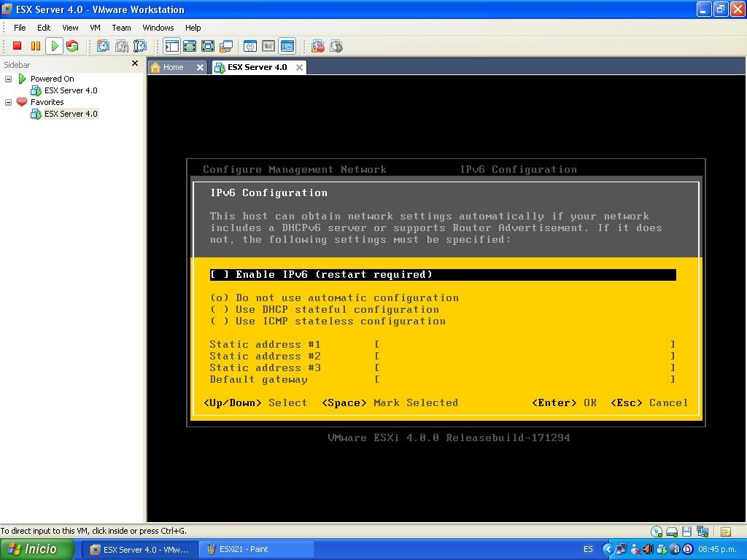
Task: Switch to the Home tab
Action: (172, 67)
